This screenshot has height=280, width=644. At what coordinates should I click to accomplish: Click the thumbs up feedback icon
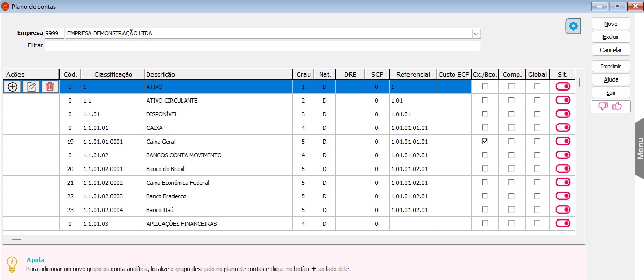[x=617, y=106]
